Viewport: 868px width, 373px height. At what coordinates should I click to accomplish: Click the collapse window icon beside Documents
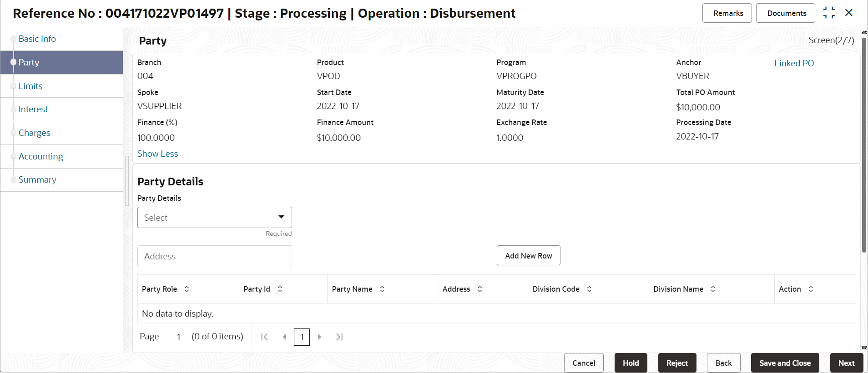click(829, 13)
